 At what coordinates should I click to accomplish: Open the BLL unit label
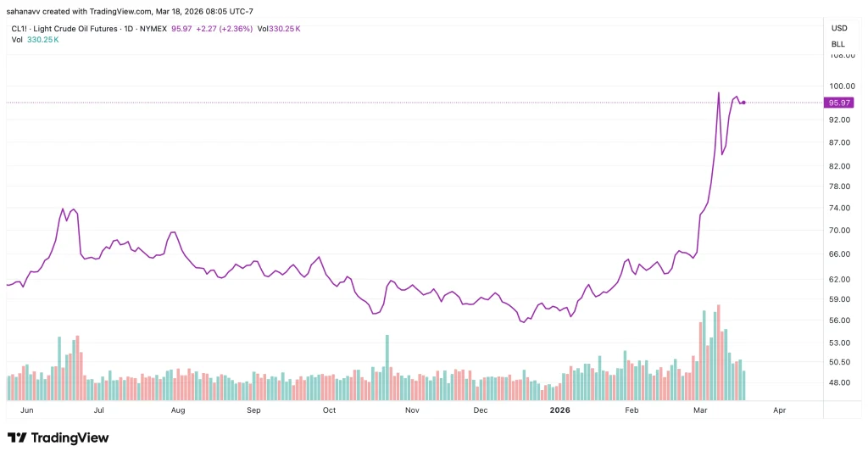point(838,43)
